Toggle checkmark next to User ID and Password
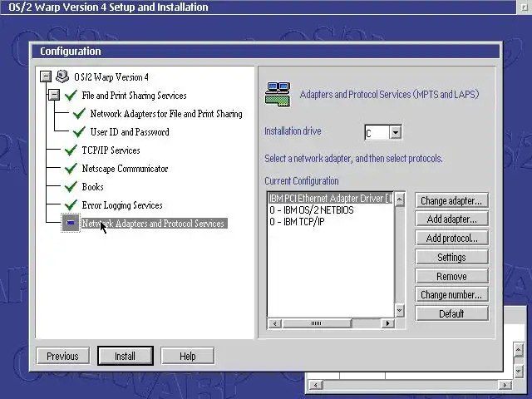 pos(79,132)
